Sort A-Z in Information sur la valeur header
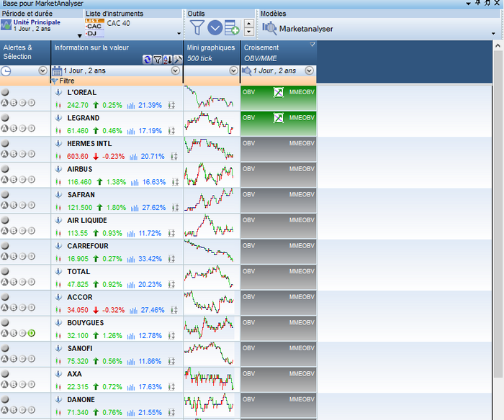Screen dimensions: 504x420 [168, 60]
